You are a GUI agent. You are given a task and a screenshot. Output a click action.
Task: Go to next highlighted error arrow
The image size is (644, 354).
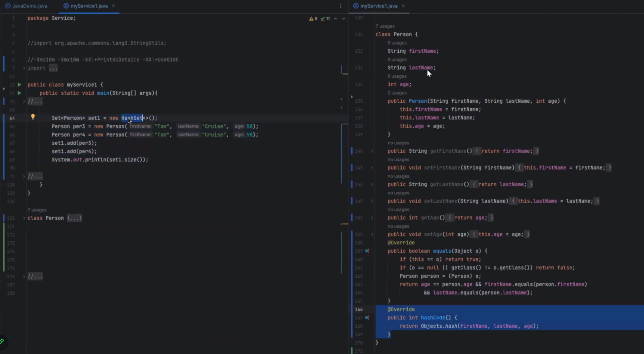coord(343,19)
